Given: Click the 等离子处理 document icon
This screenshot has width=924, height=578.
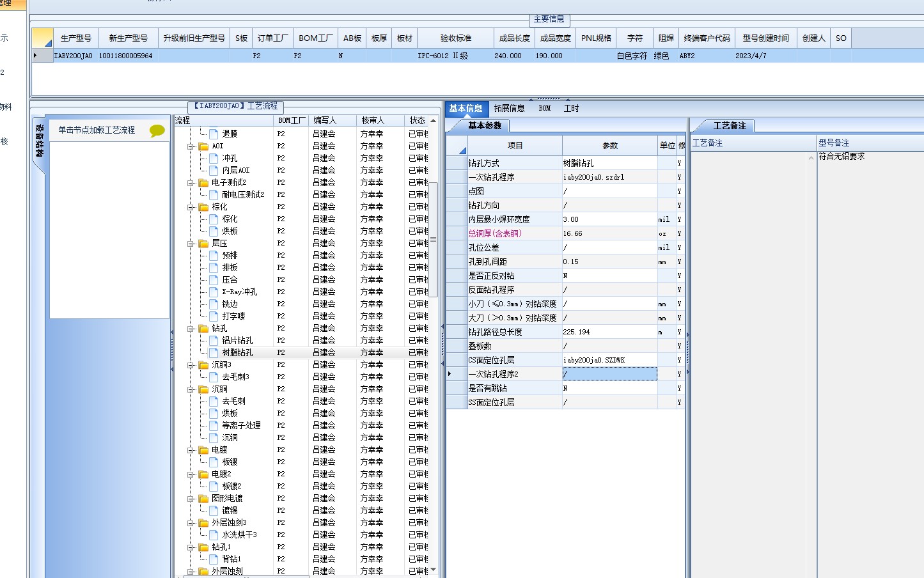Looking at the screenshot, I should click(x=214, y=425).
